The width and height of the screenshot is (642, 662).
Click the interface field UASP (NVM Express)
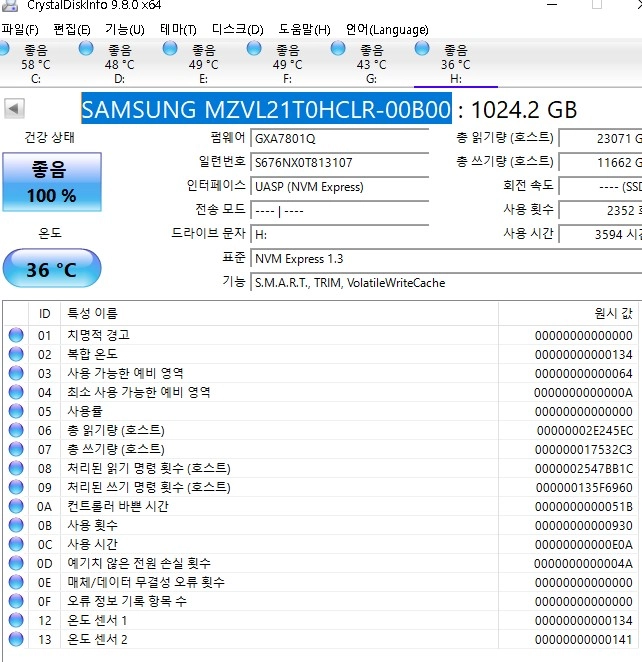coord(340,187)
